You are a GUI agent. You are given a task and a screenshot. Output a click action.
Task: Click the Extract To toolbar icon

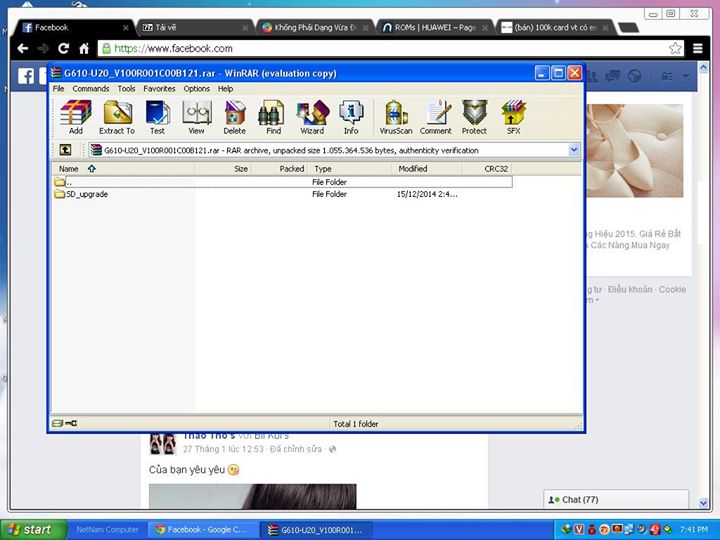(x=117, y=116)
